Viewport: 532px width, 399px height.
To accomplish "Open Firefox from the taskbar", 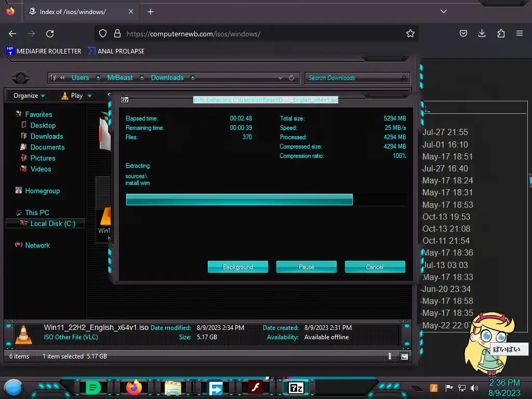I will (x=134, y=388).
